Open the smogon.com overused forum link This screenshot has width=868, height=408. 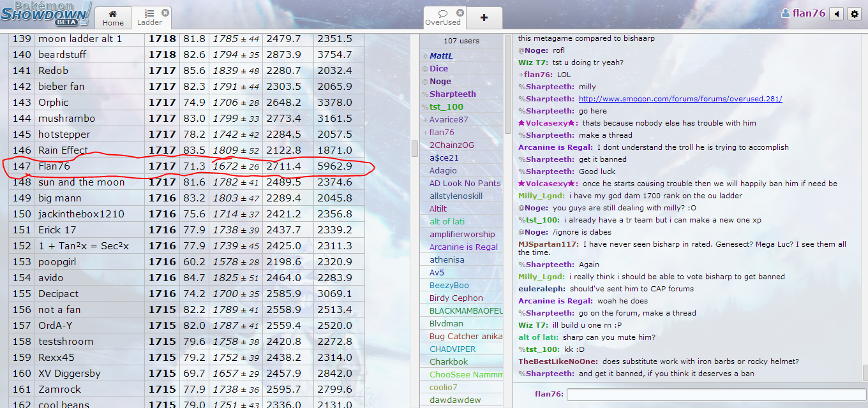680,99
